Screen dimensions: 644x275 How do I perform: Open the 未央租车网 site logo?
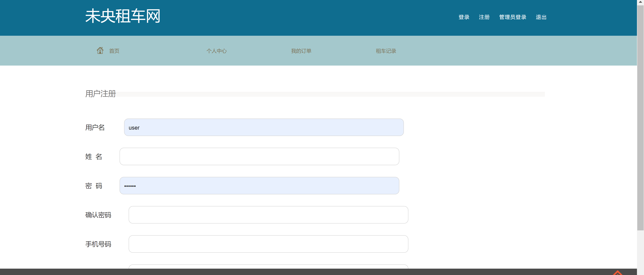coord(123,16)
